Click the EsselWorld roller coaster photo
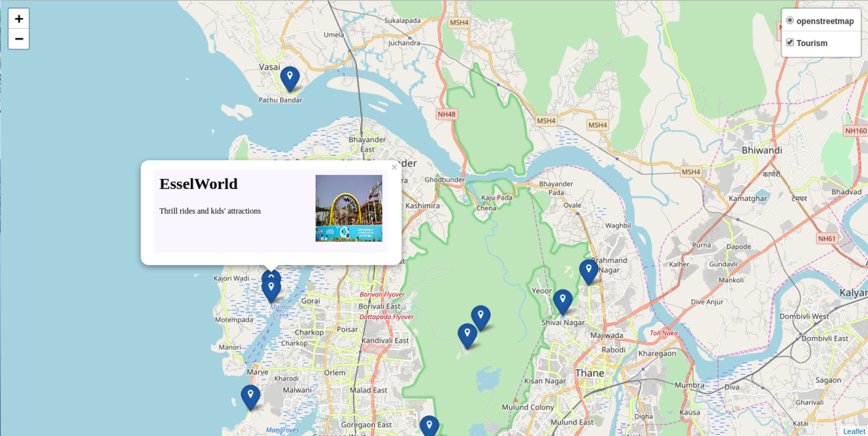868x436 pixels. click(349, 208)
